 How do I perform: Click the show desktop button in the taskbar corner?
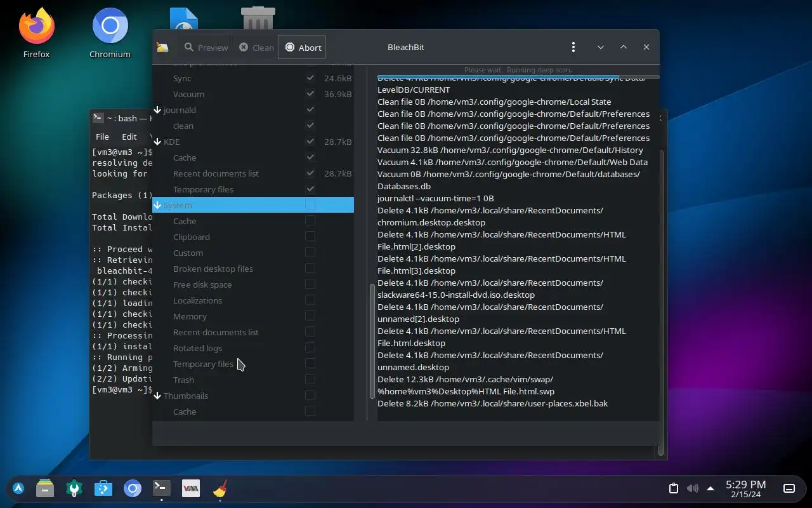click(789, 488)
